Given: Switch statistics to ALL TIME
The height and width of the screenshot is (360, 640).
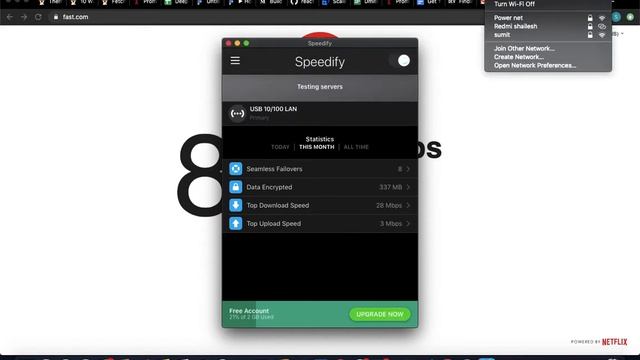Looking at the screenshot, I should tap(356, 147).
